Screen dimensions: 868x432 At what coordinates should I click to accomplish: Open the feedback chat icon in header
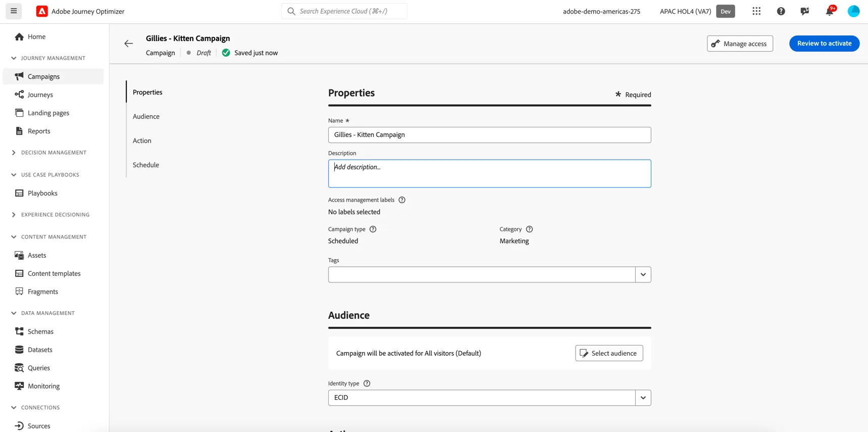[805, 11]
